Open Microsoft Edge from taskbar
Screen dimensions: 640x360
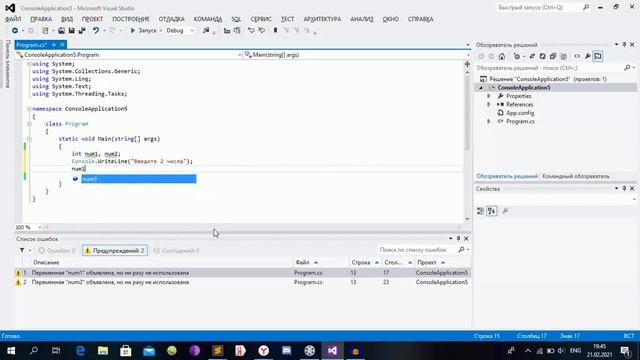(x=80, y=351)
